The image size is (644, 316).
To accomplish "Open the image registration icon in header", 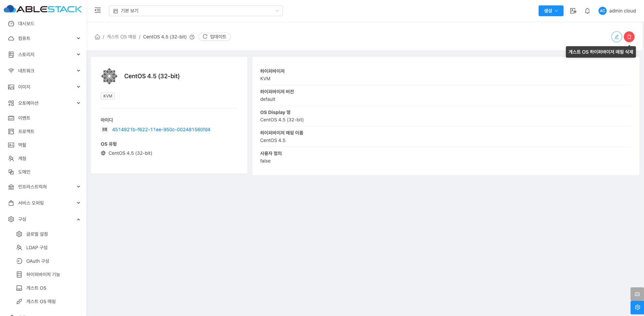I will [573, 11].
